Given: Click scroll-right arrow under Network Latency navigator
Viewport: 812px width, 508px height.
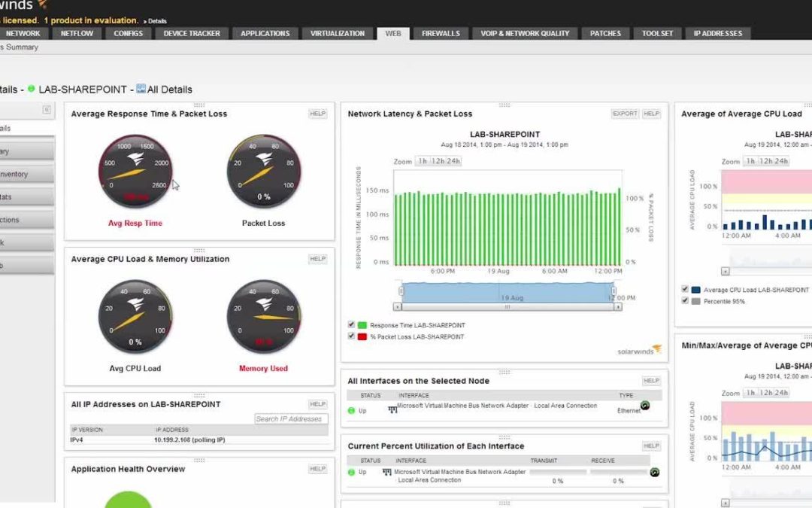Looking at the screenshot, I should tap(618, 307).
